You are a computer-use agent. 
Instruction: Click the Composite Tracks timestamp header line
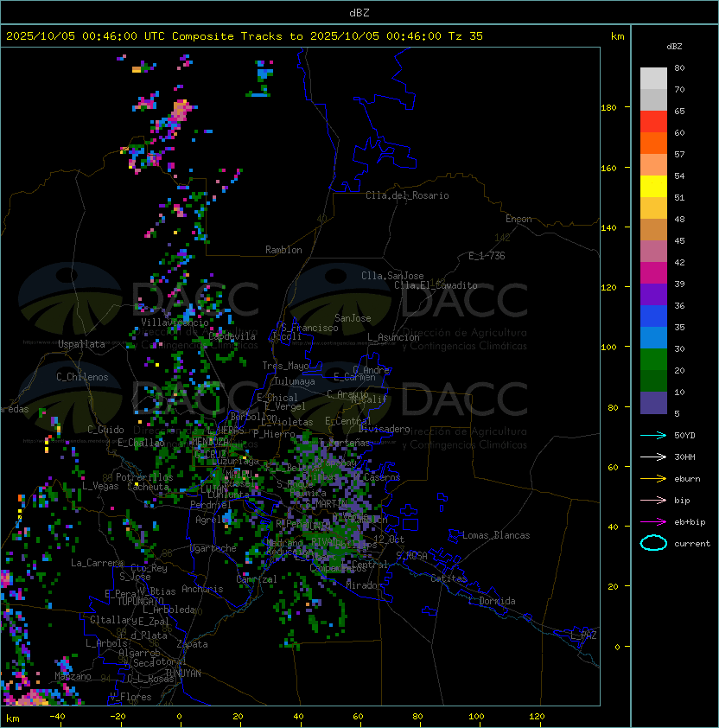[245, 36]
